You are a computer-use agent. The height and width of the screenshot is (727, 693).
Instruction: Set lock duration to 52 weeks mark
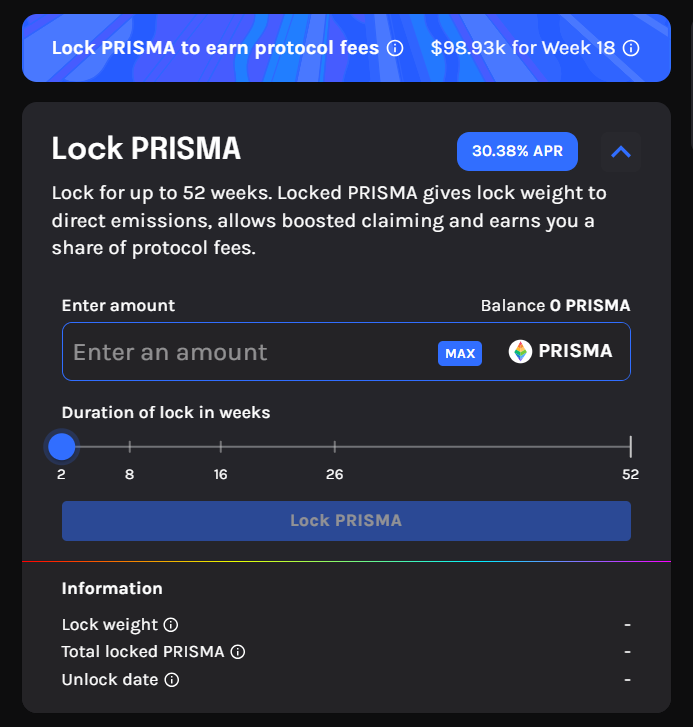(630, 447)
